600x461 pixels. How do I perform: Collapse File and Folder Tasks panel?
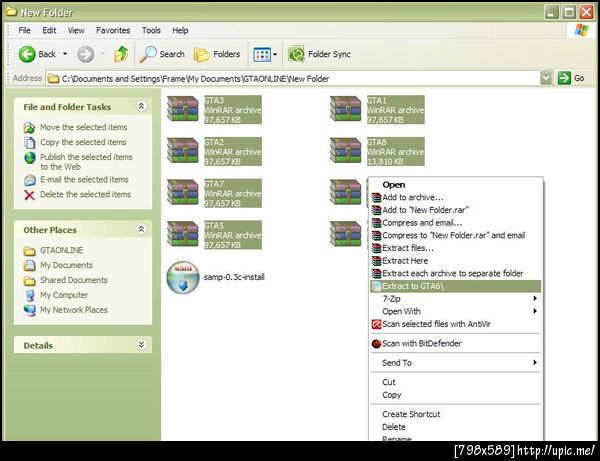[141, 106]
